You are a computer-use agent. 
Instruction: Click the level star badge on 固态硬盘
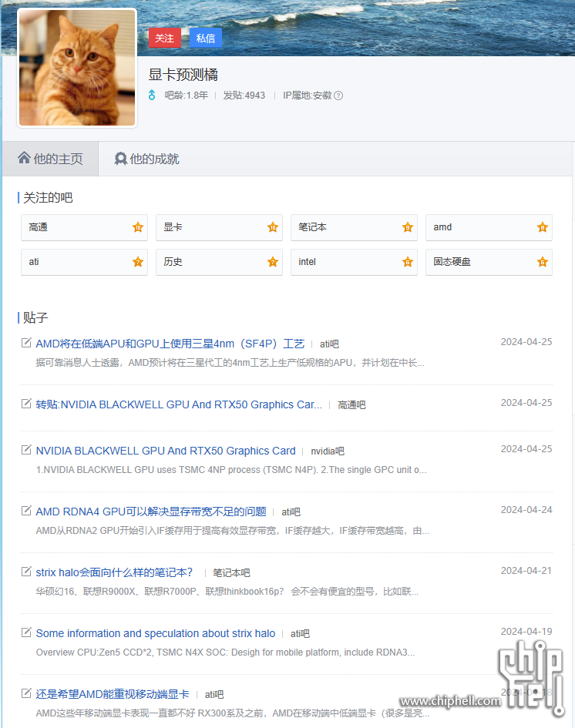[543, 262]
